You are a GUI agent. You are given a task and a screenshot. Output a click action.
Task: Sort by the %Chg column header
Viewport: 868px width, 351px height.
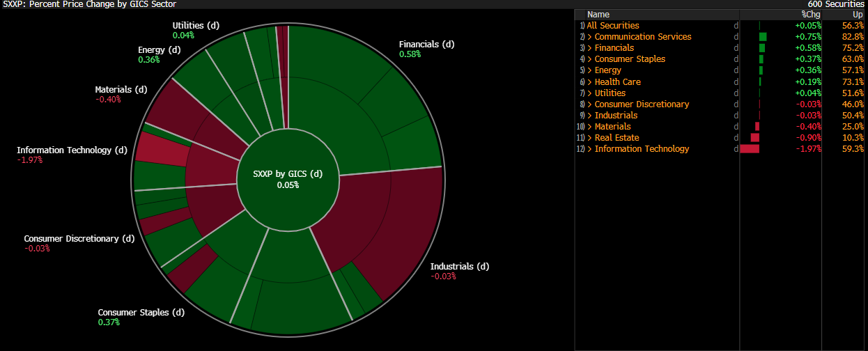(812, 14)
